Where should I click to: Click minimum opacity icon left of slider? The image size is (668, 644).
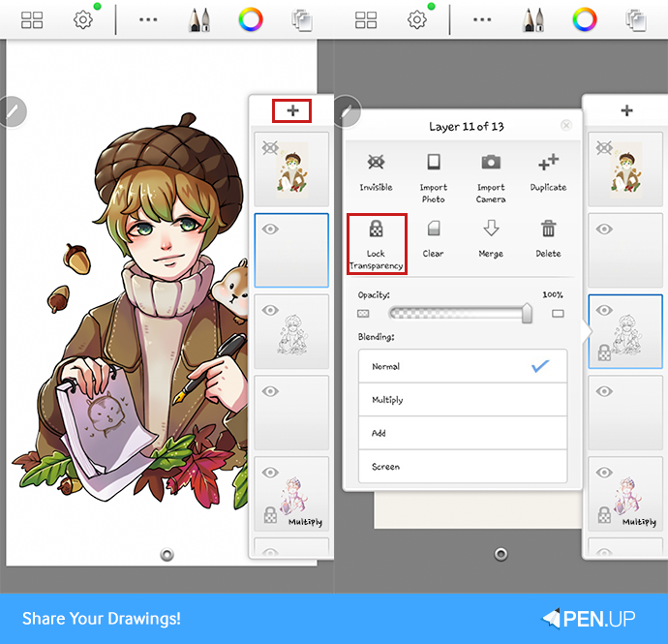363,314
